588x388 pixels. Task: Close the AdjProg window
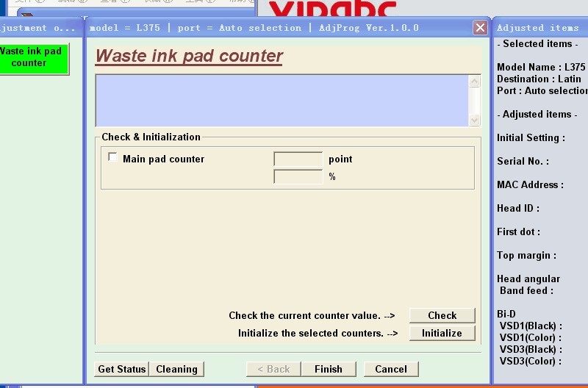pyautogui.click(x=480, y=27)
